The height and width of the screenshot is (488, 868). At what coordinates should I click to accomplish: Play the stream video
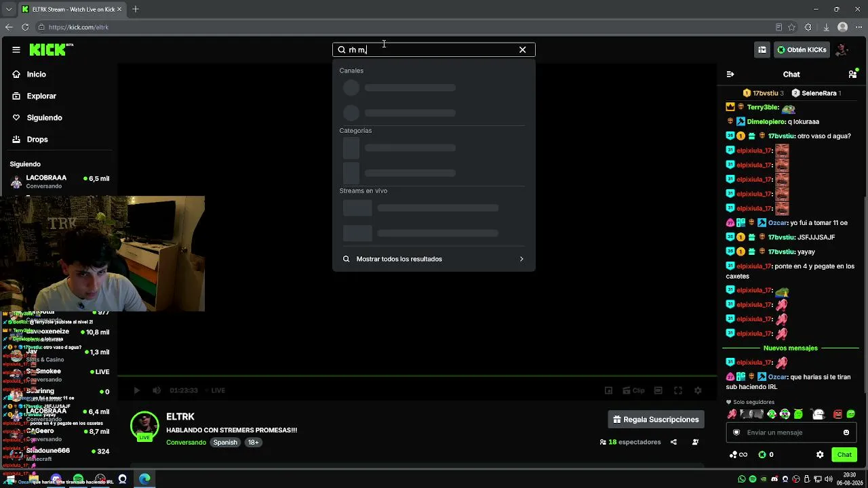(136, 390)
